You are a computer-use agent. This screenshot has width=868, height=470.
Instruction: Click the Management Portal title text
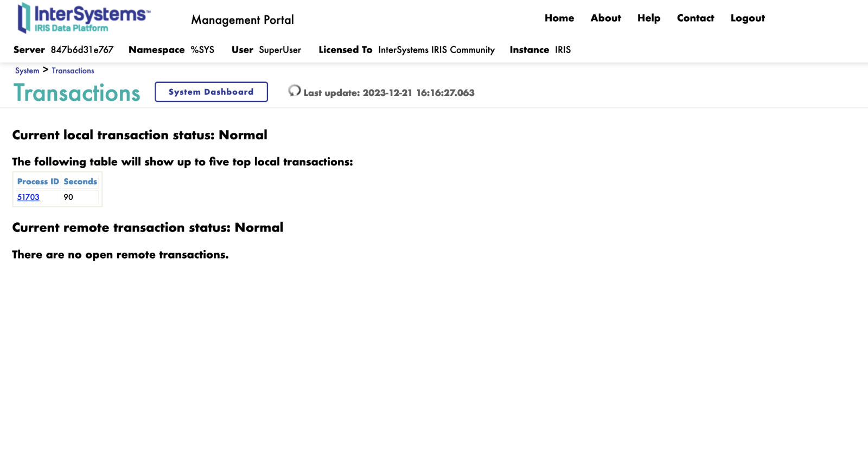tap(242, 20)
